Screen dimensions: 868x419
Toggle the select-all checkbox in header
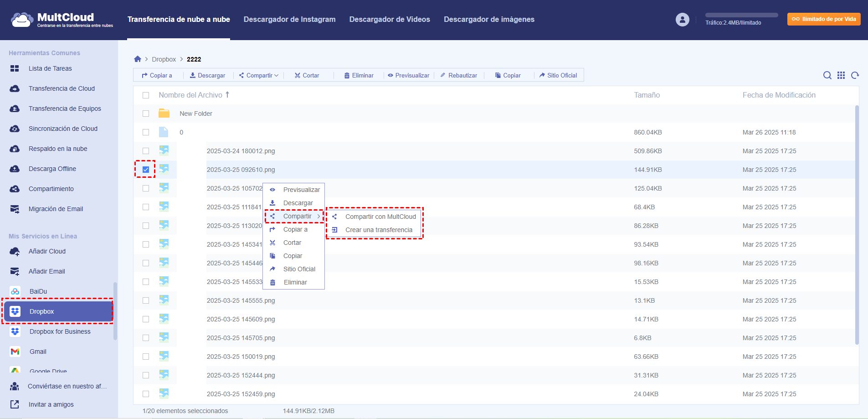146,95
